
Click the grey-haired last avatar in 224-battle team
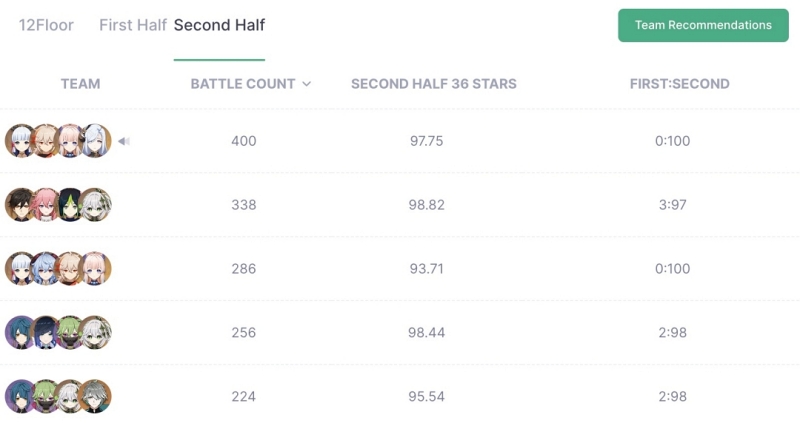coord(95,396)
